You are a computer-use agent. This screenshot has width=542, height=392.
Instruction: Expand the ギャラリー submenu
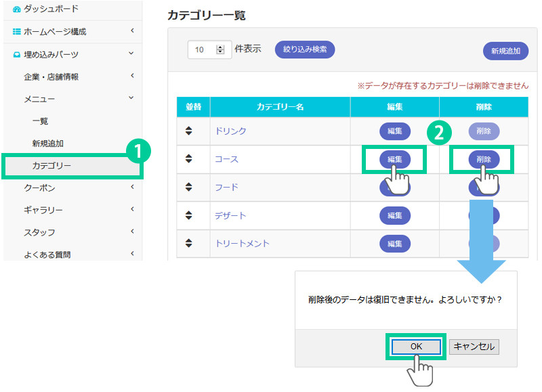[x=132, y=210]
